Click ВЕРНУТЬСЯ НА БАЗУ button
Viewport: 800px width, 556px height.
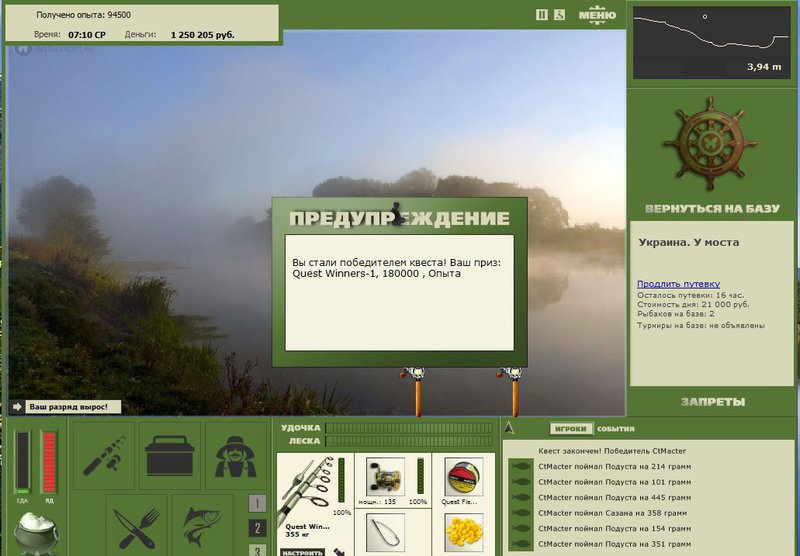[x=712, y=209]
